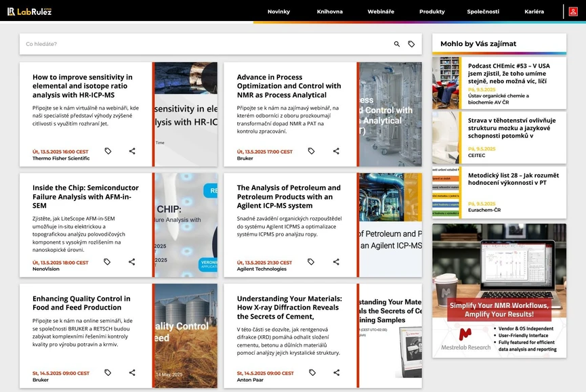Click 'St, 14.5.2025 09:00 CEST' on Anton Paar card
The height and width of the screenshot is (392, 586).
(266, 373)
